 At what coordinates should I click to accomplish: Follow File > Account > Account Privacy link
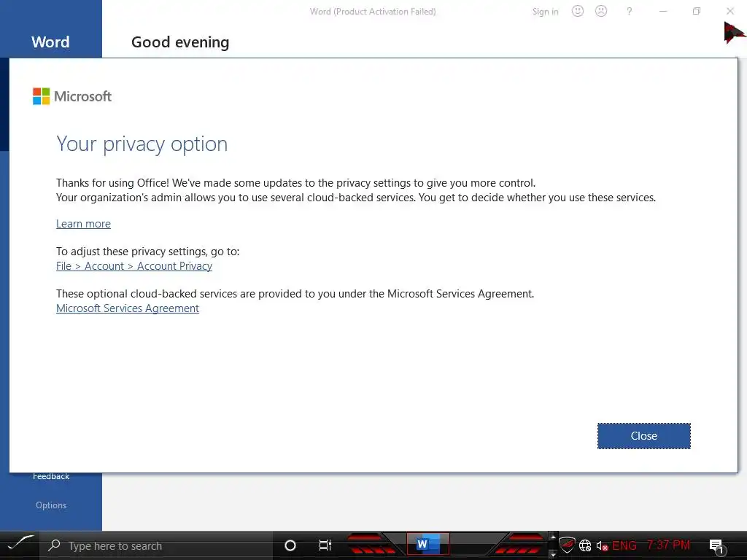134,266
